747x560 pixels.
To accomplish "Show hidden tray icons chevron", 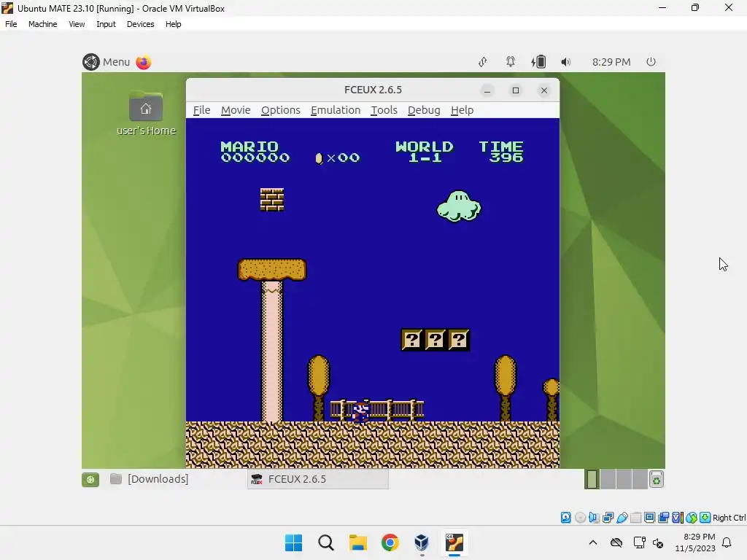I will [592, 542].
